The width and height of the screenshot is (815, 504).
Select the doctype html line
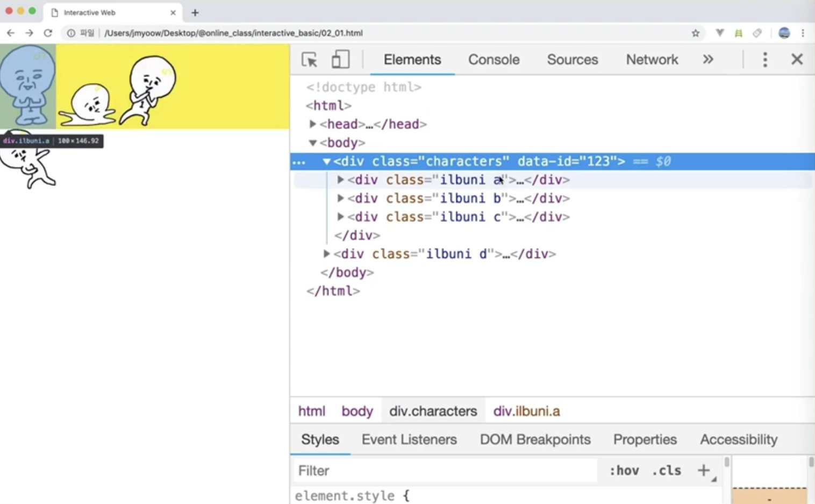[x=364, y=87]
